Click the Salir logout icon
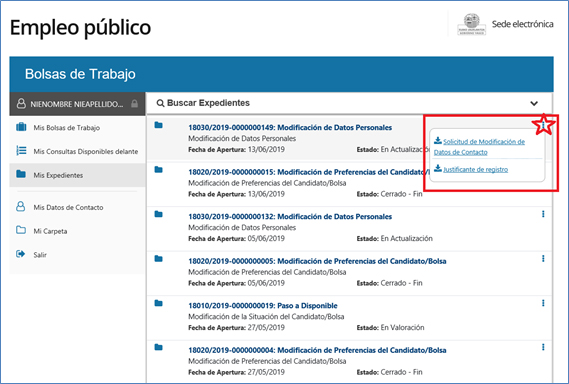 [x=21, y=254]
